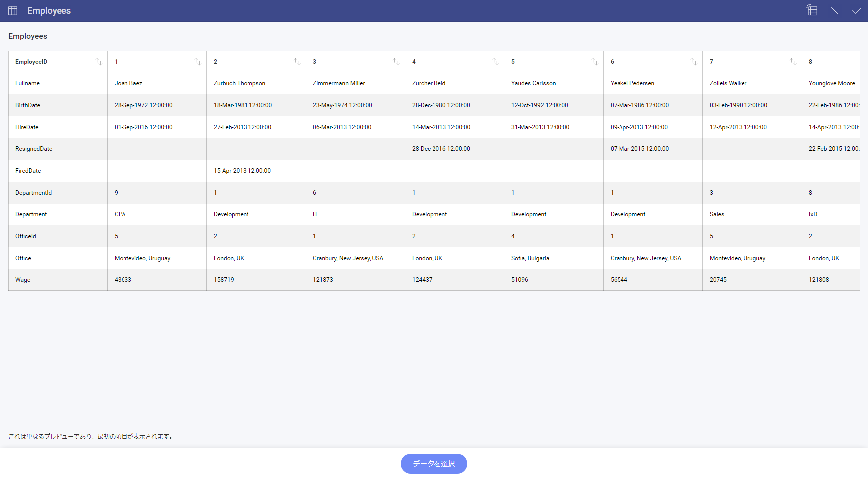Sort by the EmployeeID column arrows

[99, 62]
